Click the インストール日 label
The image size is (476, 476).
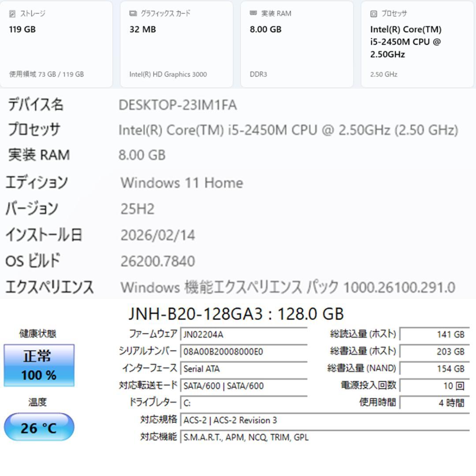pos(44,235)
